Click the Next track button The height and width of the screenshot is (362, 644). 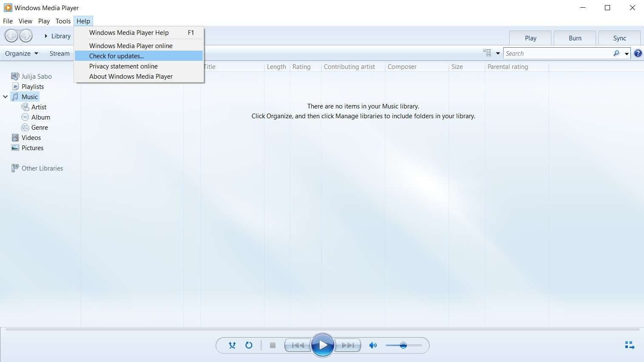point(348,345)
